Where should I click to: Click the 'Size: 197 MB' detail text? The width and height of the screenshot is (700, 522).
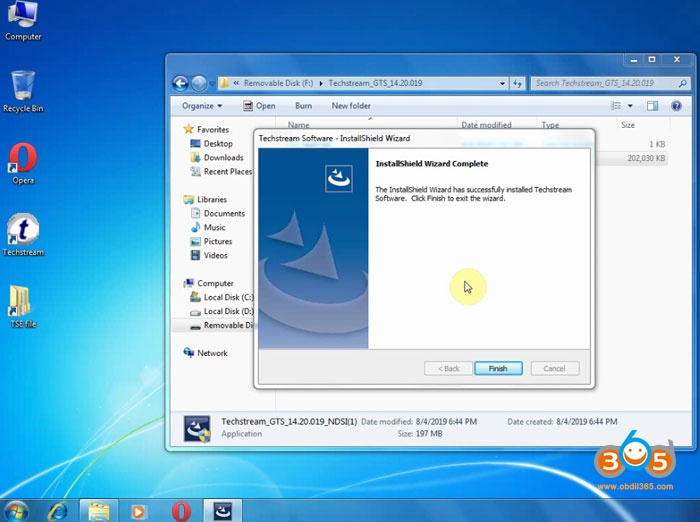coord(420,434)
